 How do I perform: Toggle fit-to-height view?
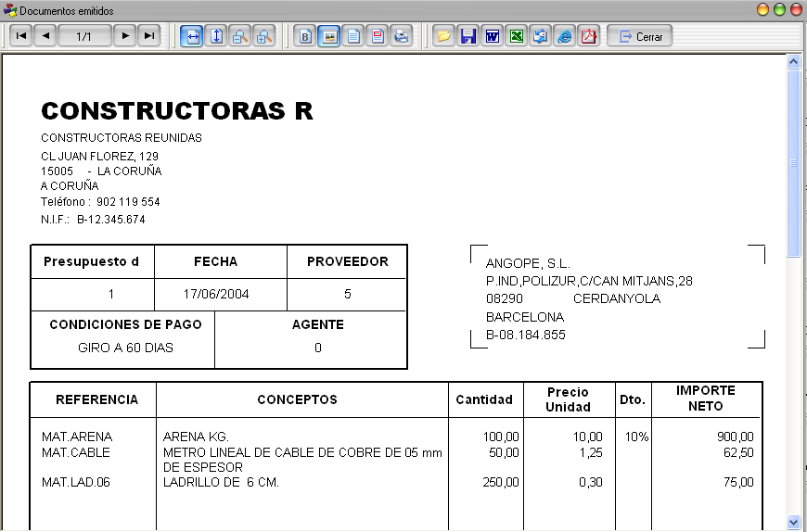point(216,36)
